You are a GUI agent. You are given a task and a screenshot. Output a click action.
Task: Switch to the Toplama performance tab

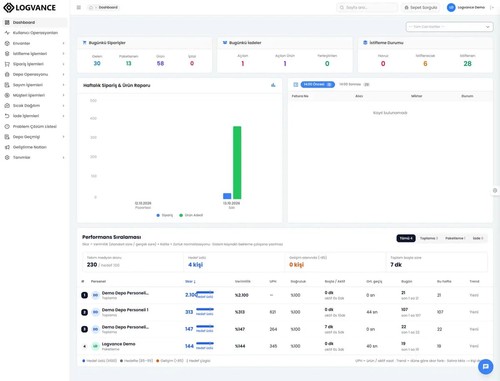429,238
